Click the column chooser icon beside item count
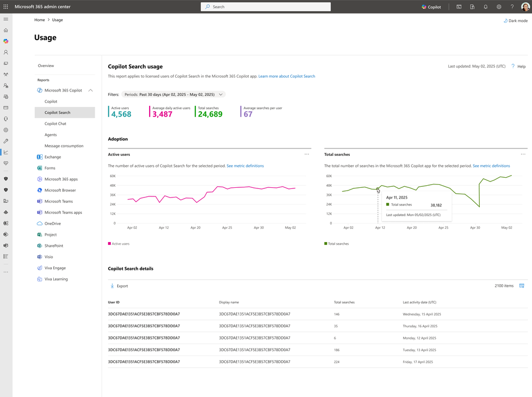Screen dimensions: 532x397 click(x=522, y=286)
